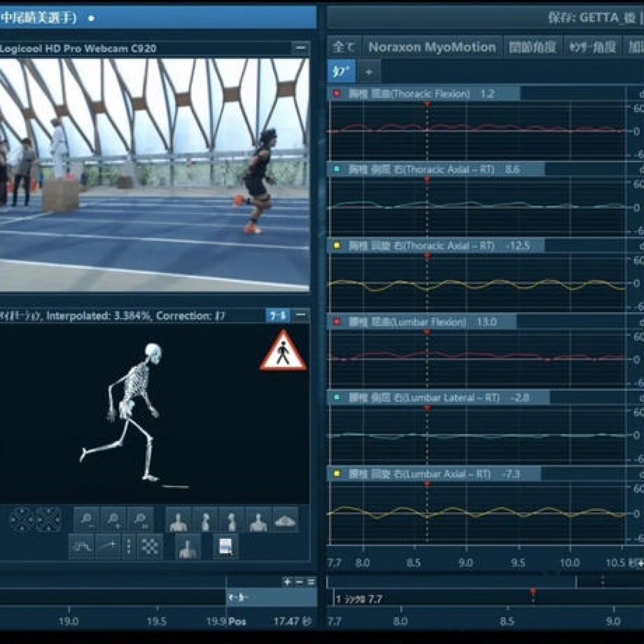Select the top-down skeleton view icon
644x644 pixels.
click(x=286, y=519)
